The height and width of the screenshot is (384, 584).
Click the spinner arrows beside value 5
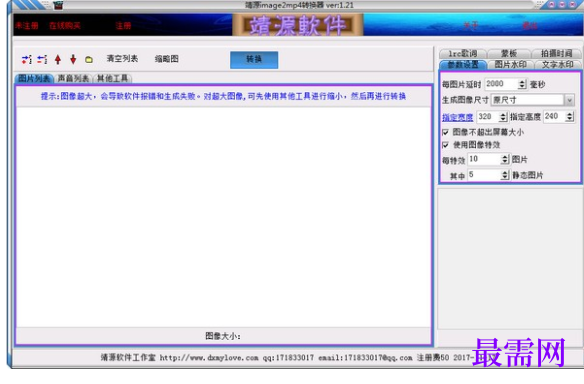[505, 175]
